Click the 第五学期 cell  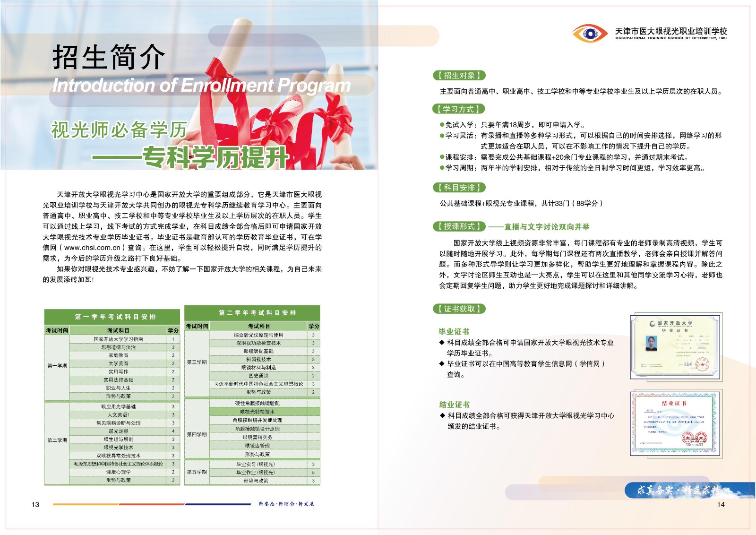tap(197, 472)
